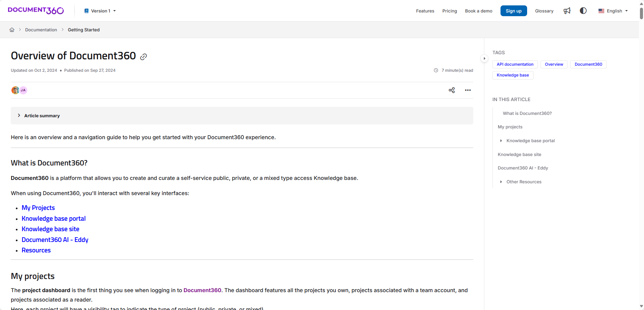Click the Sign up button
The width and height of the screenshot is (644, 310).
[x=514, y=11]
